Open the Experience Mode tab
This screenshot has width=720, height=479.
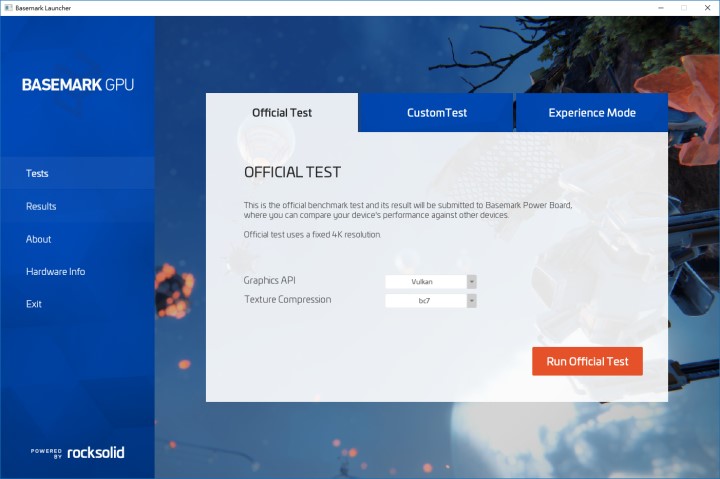591,113
